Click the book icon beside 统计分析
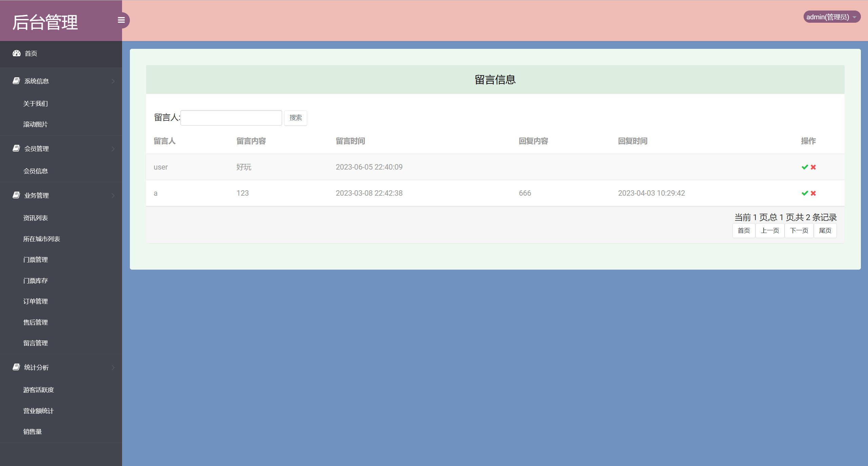Viewport: 868px width, 466px height. (x=16, y=367)
